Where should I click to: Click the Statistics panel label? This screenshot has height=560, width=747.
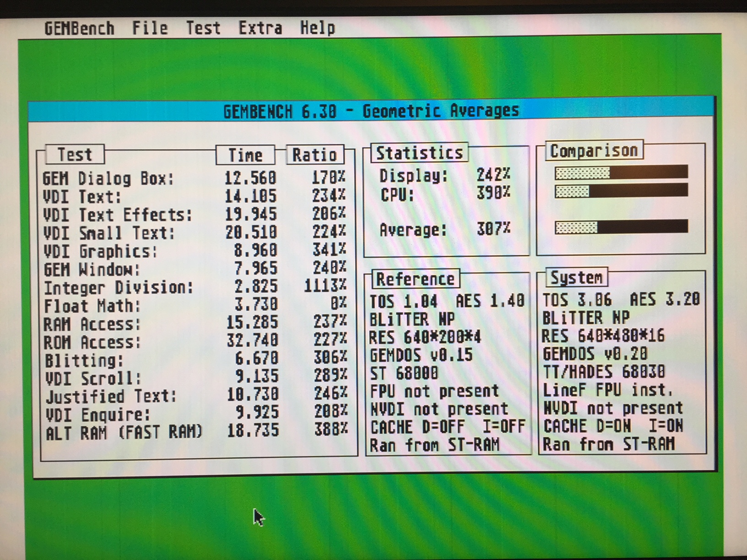click(419, 153)
